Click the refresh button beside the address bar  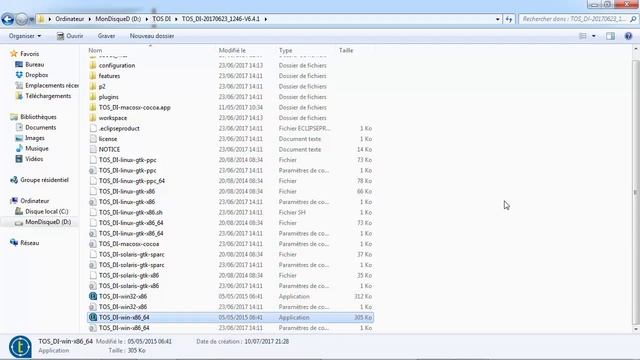click(x=509, y=19)
